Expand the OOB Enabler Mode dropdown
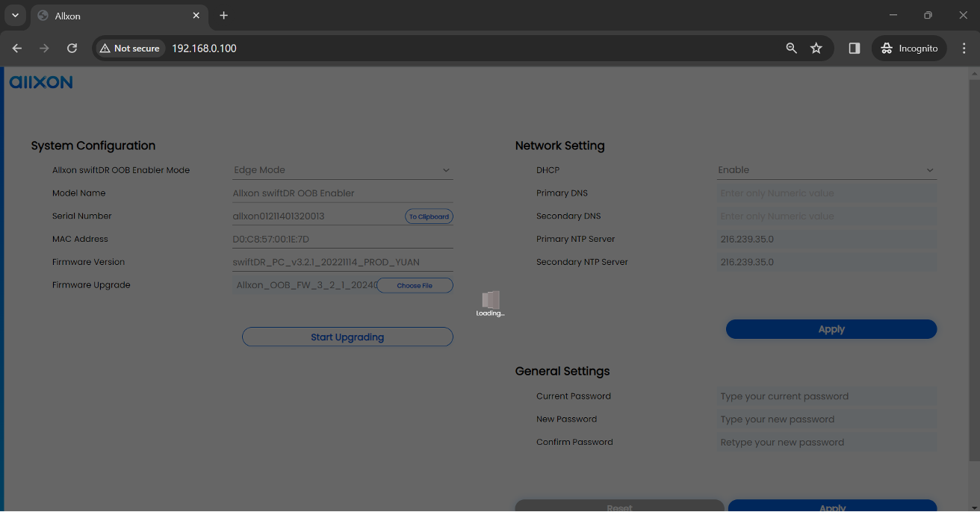Image resolution: width=980 pixels, height=512 pixels. pos(343,170)
